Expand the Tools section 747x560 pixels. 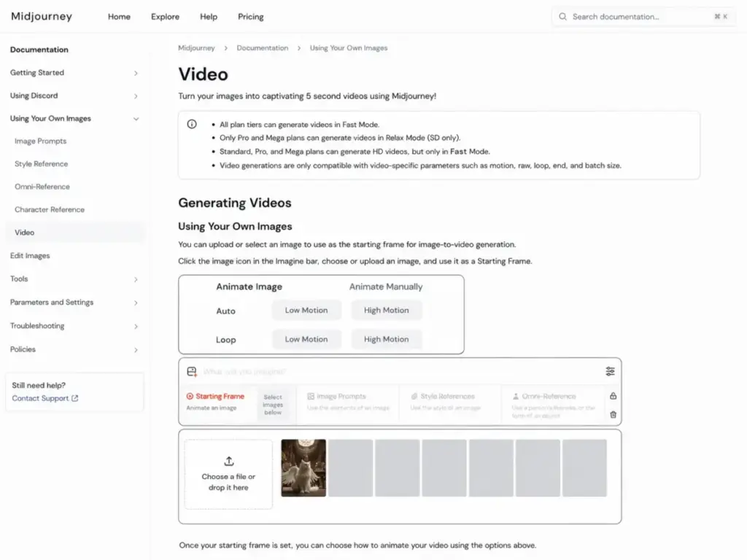[x=74, y=279]
